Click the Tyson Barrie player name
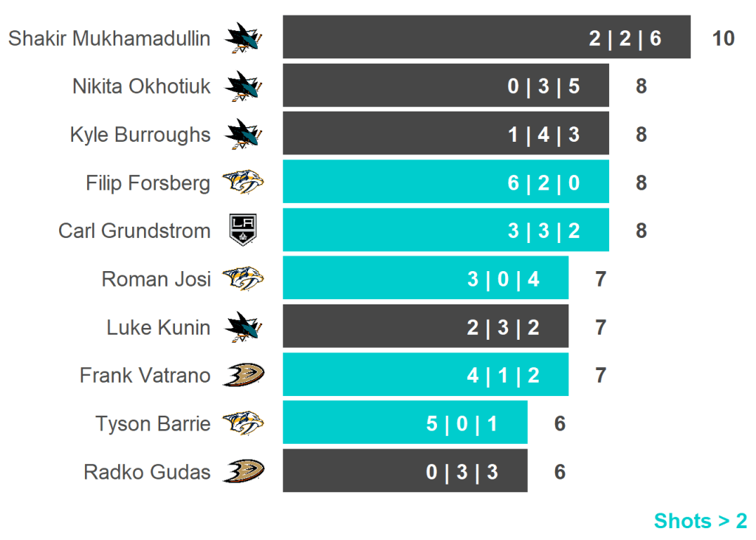The height and width of the screenshot is (540, 756). pos(153,423)
